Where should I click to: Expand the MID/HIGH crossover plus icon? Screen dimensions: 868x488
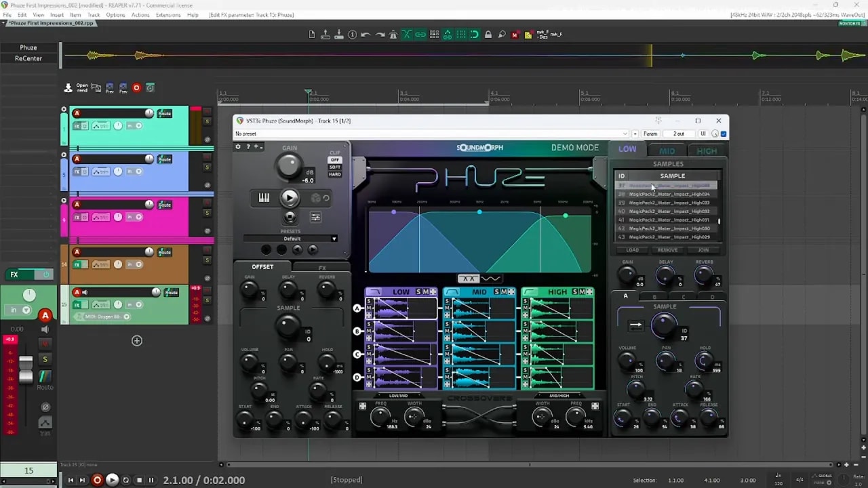point(595,406)
